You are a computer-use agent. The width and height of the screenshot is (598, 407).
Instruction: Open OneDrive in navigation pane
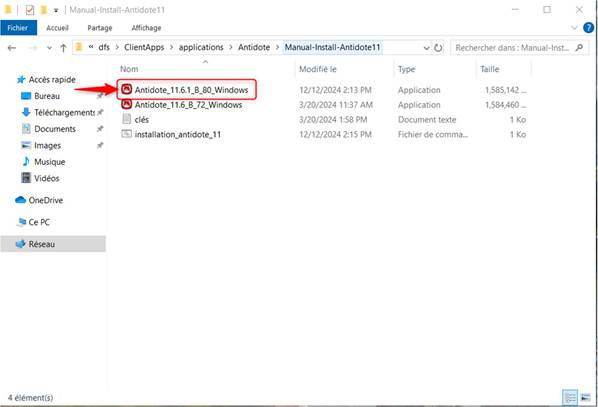[x=45, y=200]
